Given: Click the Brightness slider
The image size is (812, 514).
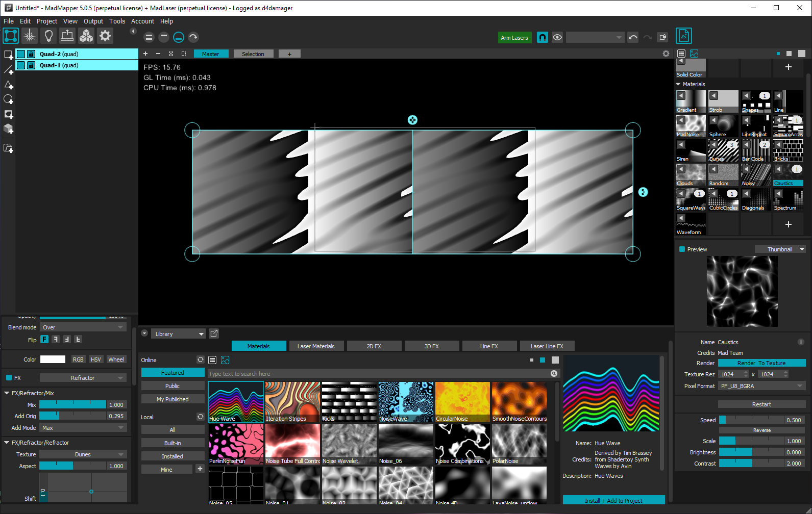Looking at the screenshot, I should tap(751, 452).
